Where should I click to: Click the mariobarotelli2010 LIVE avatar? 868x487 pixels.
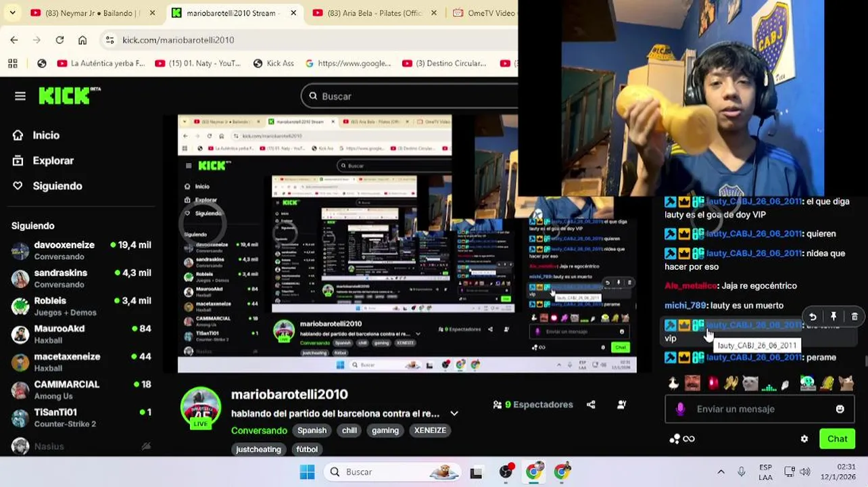pyautogui.click(x=201, y=407)
